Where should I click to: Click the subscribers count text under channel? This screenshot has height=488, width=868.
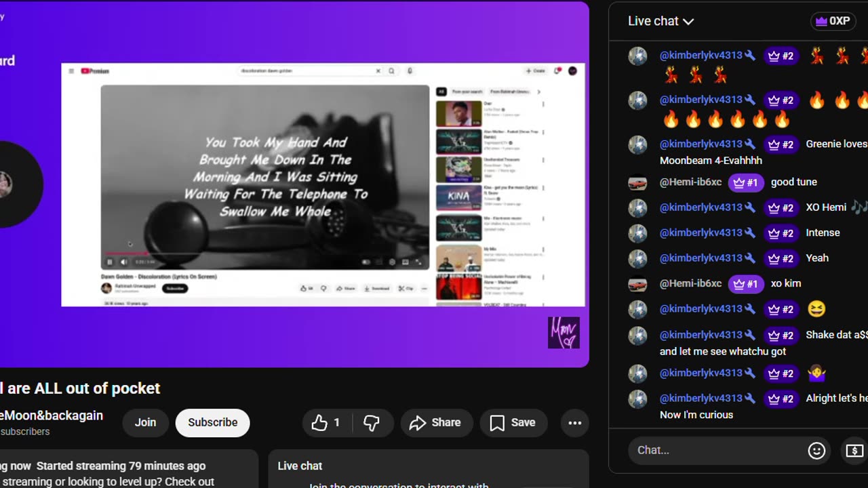25,432
